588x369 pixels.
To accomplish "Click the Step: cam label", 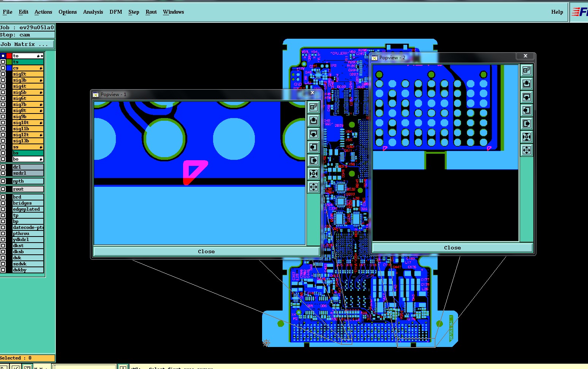I will (x=27, y=35).
